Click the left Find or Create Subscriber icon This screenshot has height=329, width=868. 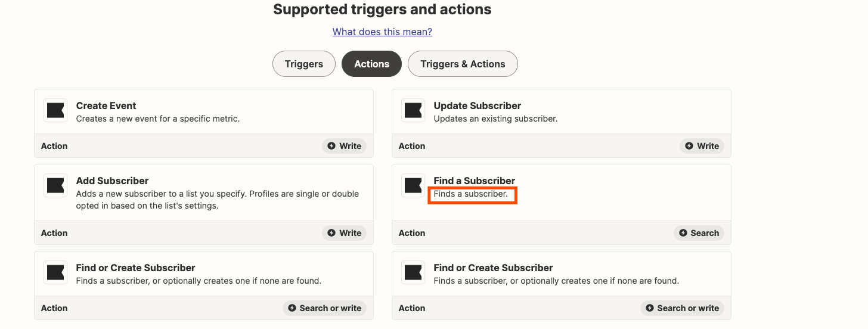pyautogui.click(x=55, y=273)
